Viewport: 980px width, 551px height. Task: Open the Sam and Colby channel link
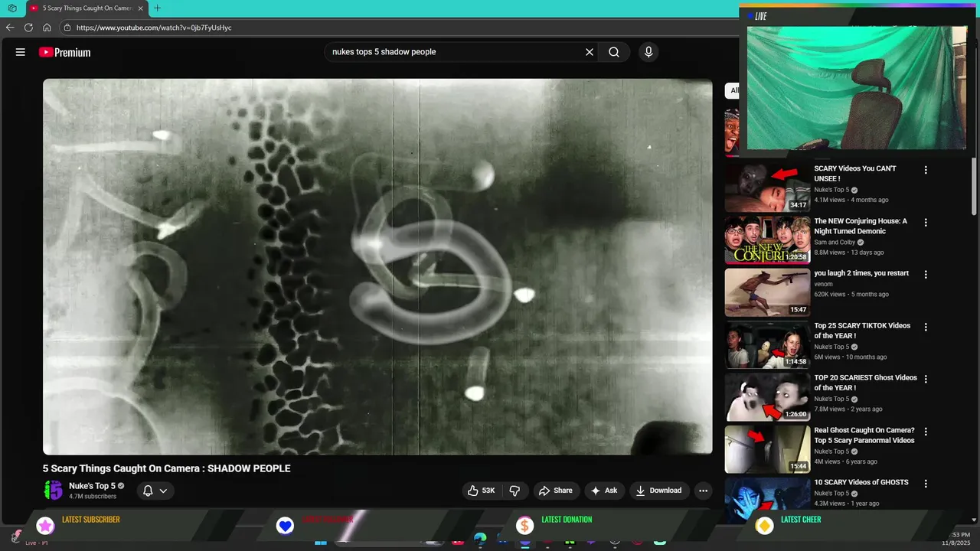click(835, 243)
